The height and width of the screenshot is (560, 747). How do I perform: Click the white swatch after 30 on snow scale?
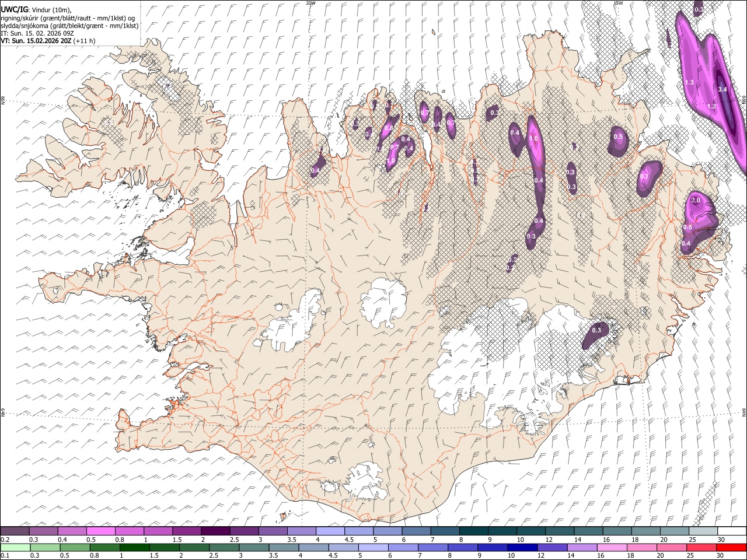point(732,531)
